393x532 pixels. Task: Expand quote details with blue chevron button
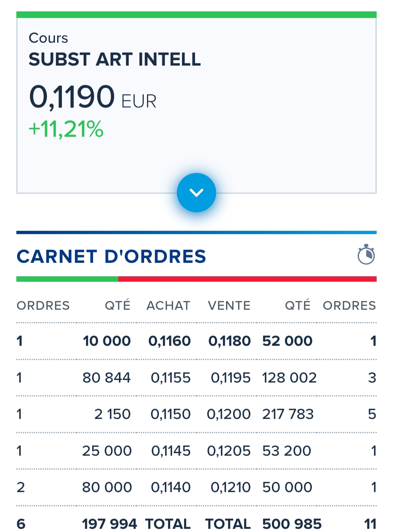[x=196, y=192]
